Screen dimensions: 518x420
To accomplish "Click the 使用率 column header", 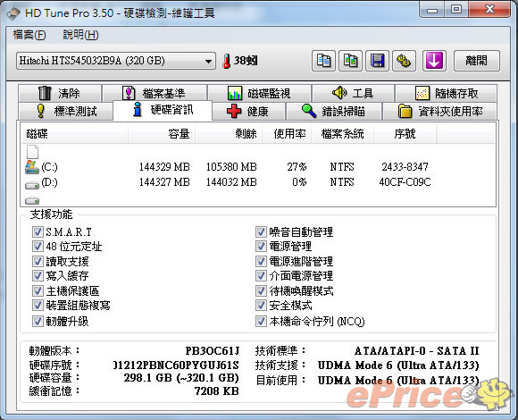I will [287, 134].
